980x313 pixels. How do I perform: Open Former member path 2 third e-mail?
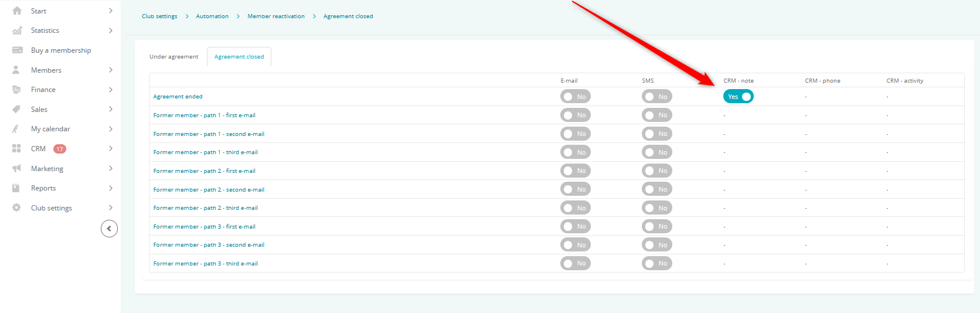coord(206,208)
